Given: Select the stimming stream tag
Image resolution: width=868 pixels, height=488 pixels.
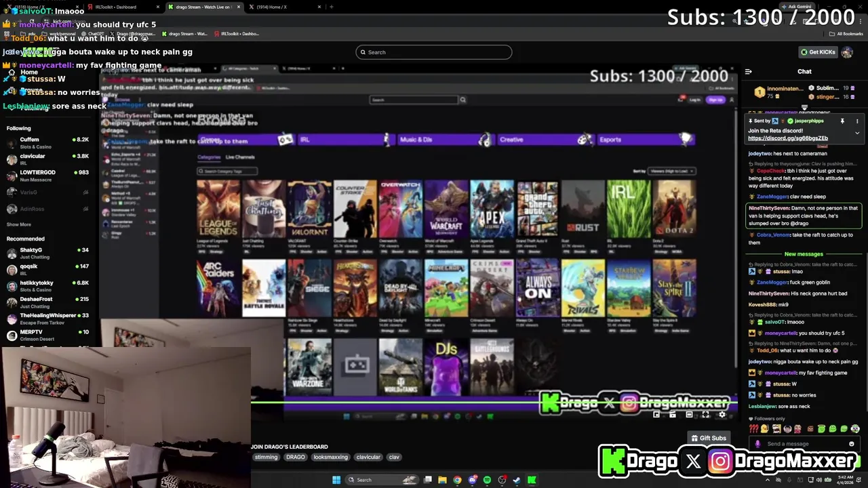Looking at the screenshot, I should tap(266, 457).
